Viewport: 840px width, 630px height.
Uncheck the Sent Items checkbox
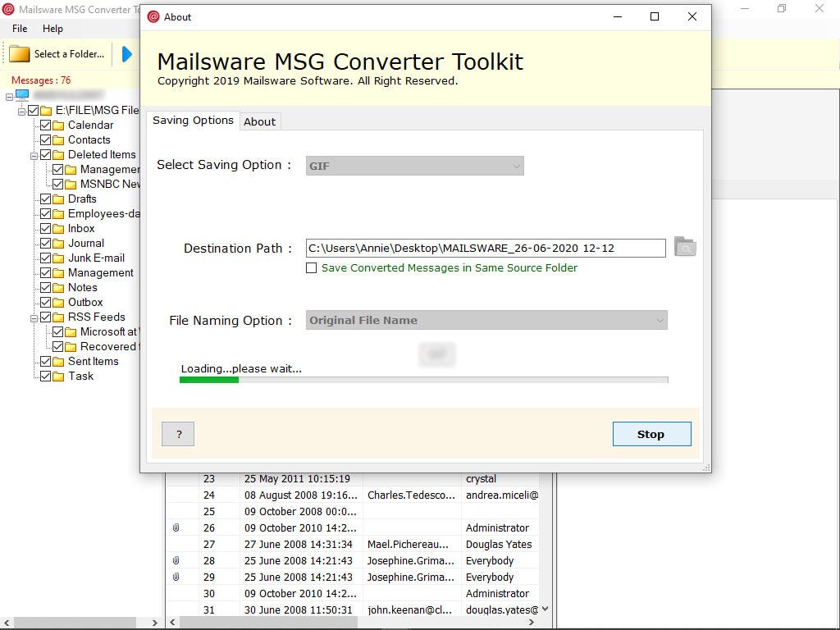pos(46,361)
